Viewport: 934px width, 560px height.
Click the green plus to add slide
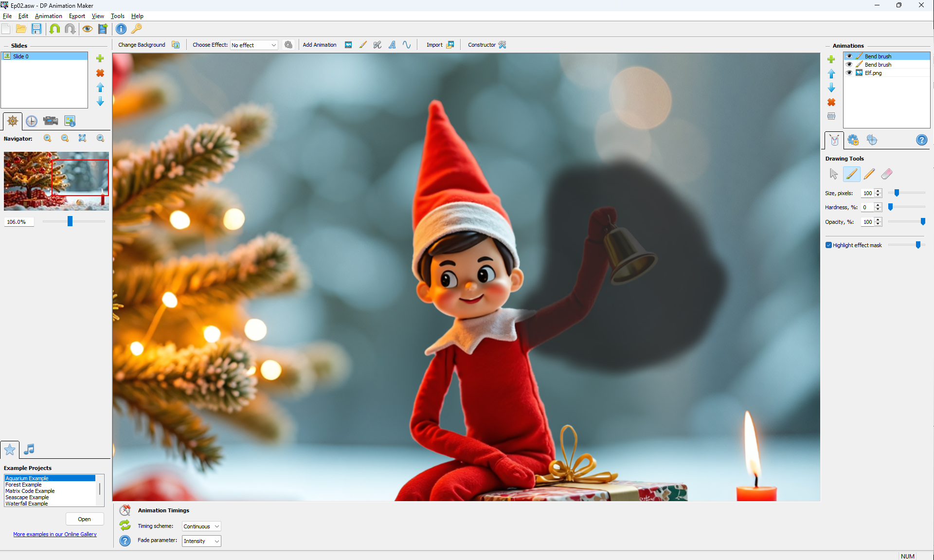pos(100,58)
